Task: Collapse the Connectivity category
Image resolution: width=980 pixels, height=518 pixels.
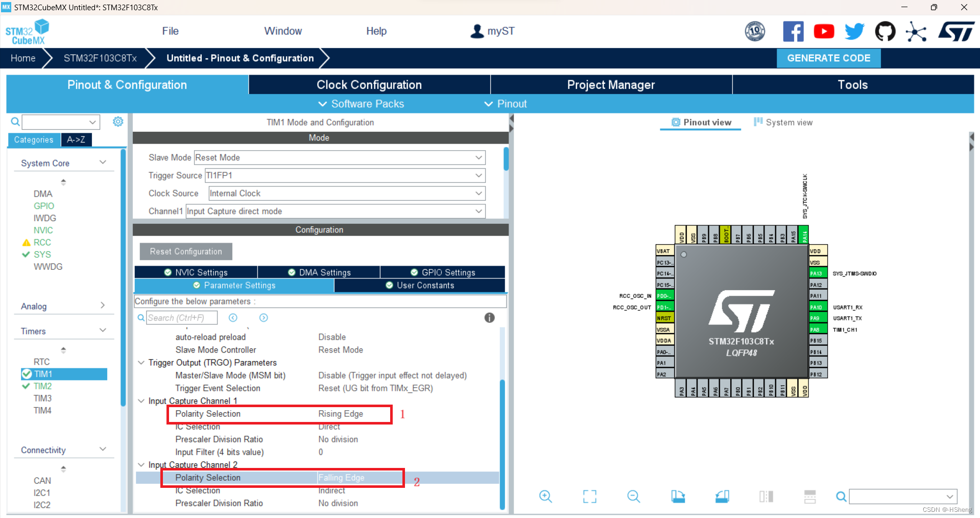Action: point(103,450)
